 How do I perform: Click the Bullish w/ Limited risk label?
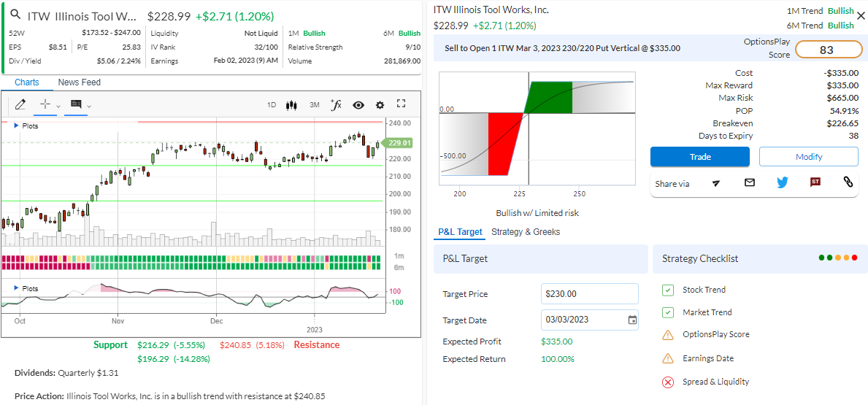click(537, 213)
